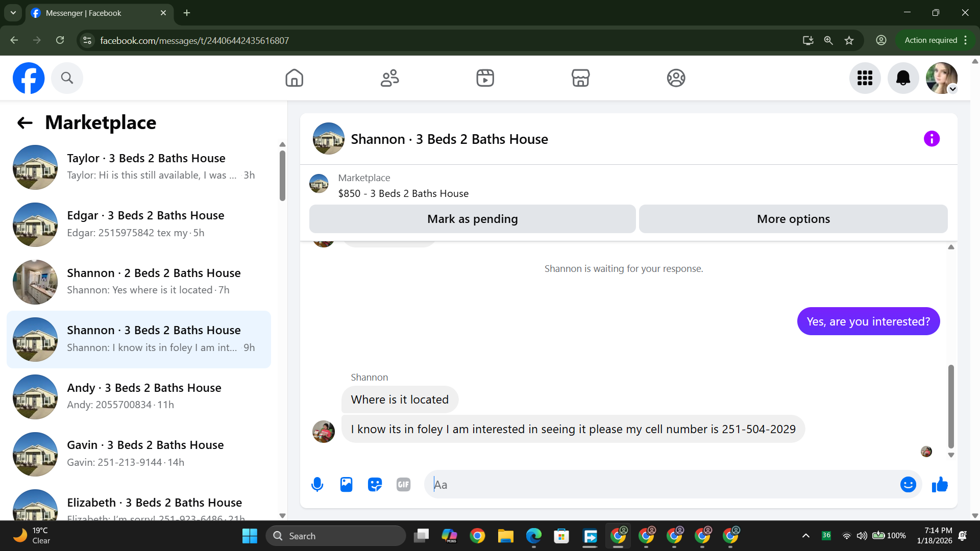Open Chrome tab search dropdown arrow
This screenshot has width=980, height=551.
pyautogui.click(x=13, y=13)
